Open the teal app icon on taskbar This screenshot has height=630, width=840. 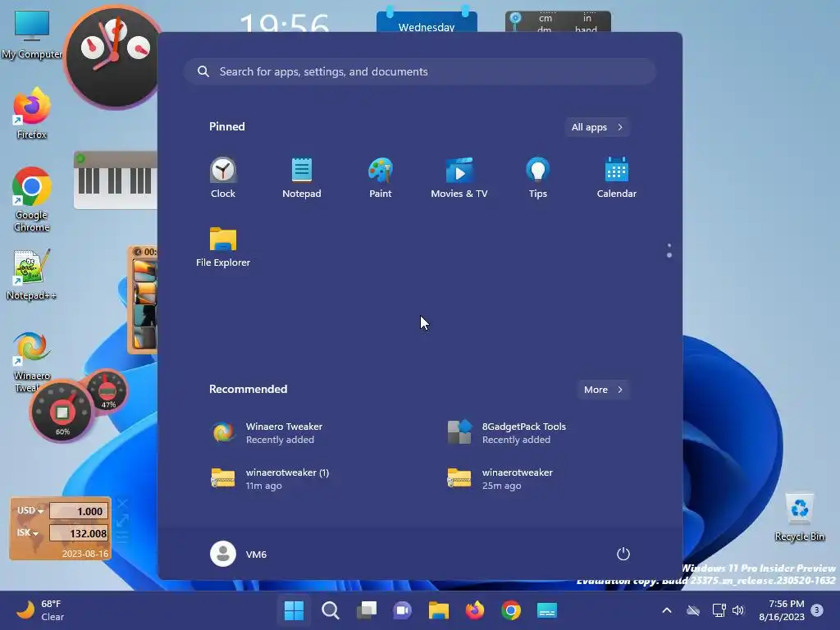547,610
